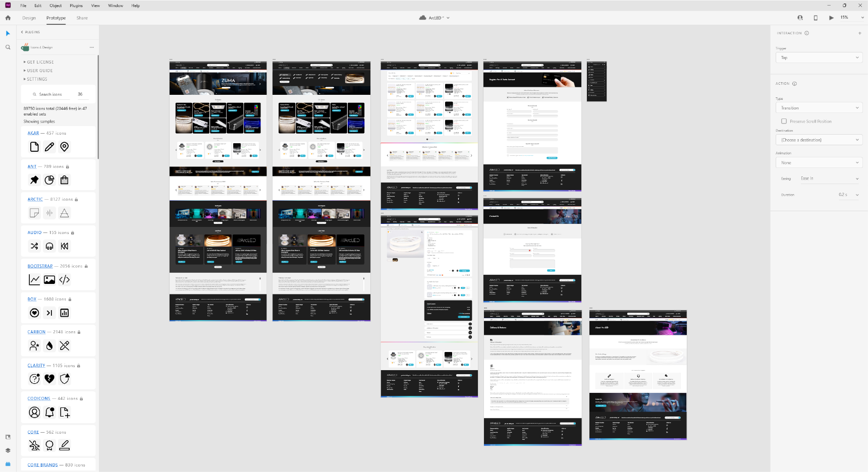Image resolution: width=868 pixels, height=472 pixels.
Task: Click the BOOTSTRAP line graph icon
Action: (x=34, y=279)
